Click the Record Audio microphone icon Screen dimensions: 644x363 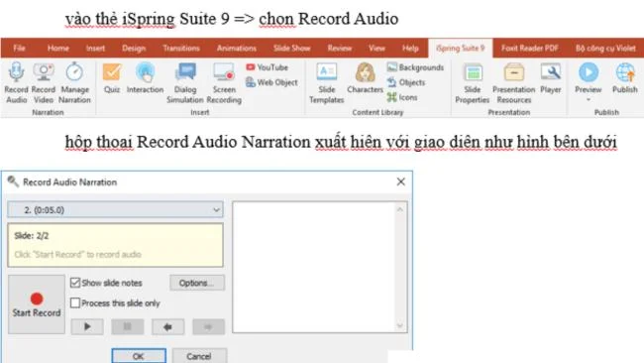[16, 72]
